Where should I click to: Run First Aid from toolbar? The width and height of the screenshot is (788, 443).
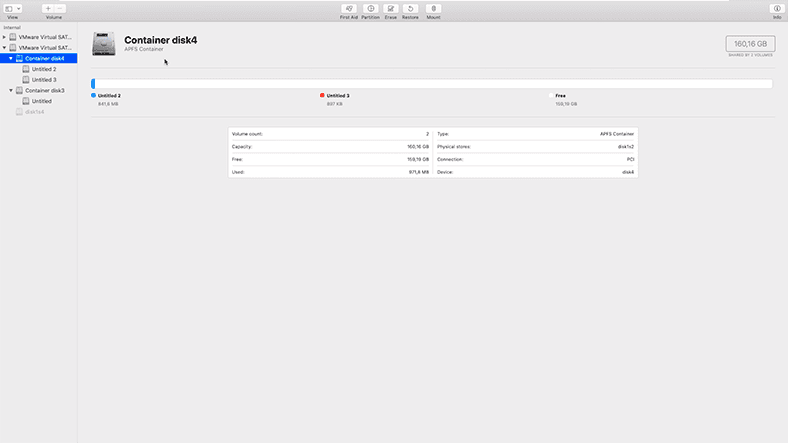click(x=349, y=9)
